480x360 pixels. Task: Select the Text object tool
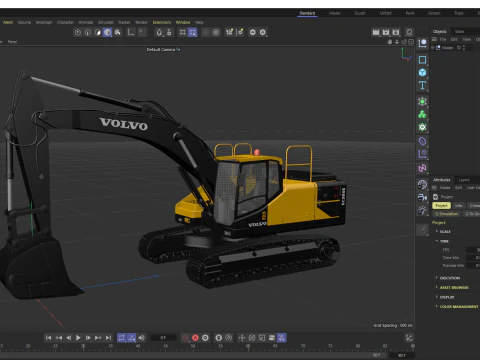[422, 85]
